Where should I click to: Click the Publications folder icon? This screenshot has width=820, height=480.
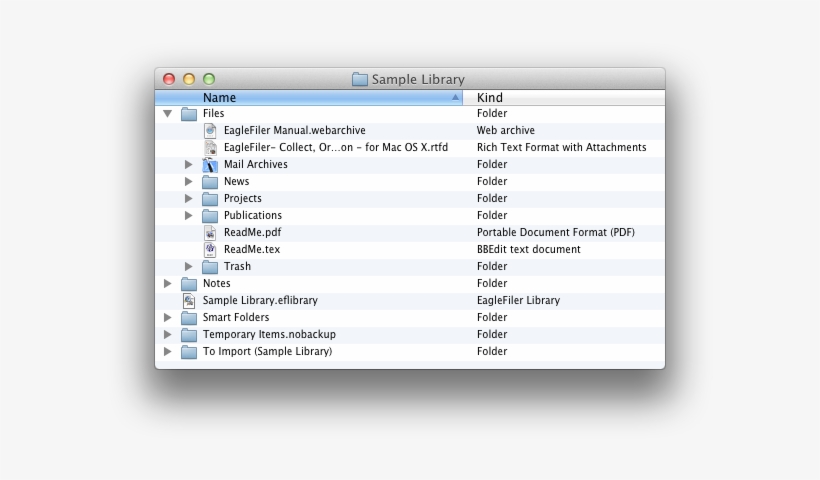tap(210, 216)
